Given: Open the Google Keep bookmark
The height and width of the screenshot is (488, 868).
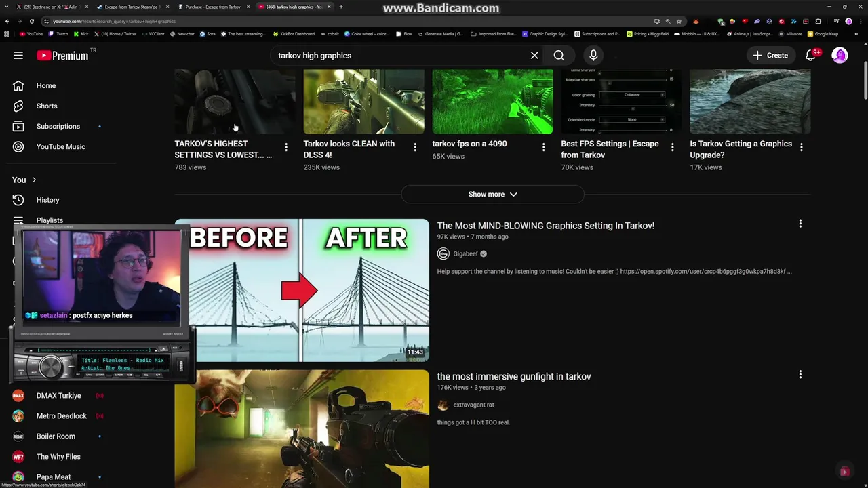Looking at the screenshot, I should tap(823, 33).
